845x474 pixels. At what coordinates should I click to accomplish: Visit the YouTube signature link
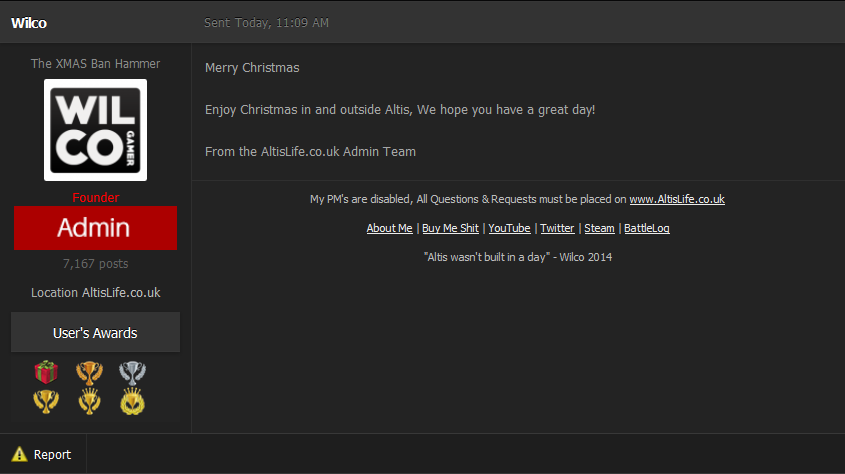[x=509, y=228]
